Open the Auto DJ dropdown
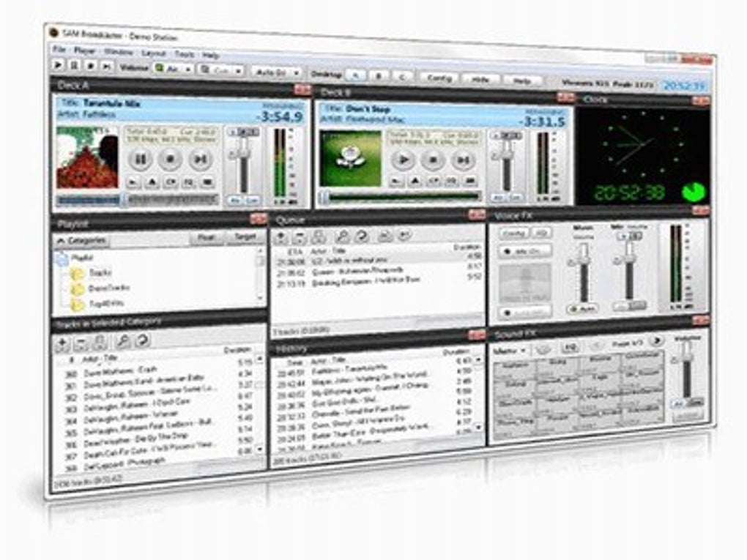 pyautogui.click(x=276, y=72)
